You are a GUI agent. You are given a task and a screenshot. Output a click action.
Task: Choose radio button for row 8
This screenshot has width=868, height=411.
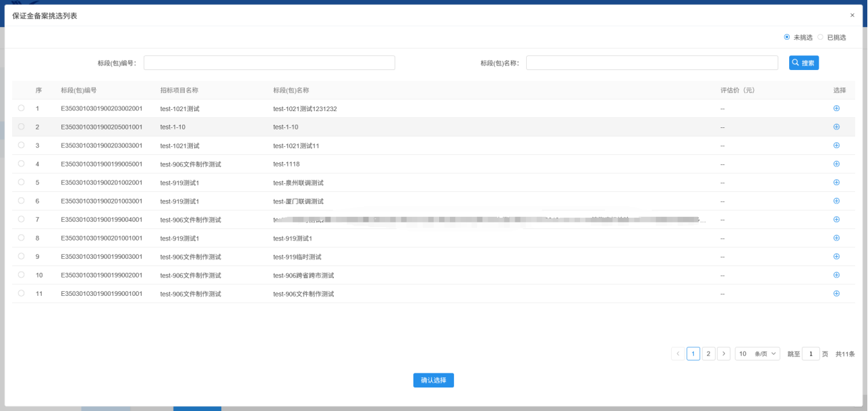[22, 238]
